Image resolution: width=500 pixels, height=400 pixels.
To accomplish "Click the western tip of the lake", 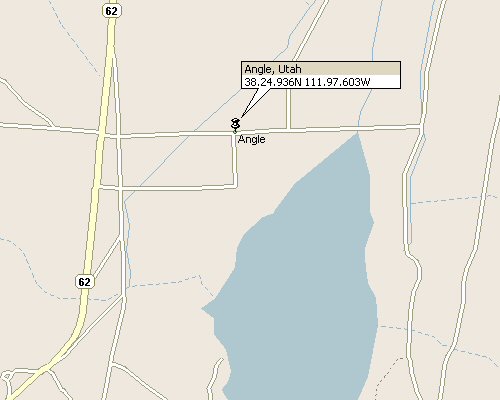I will click(x=204, y=309).
